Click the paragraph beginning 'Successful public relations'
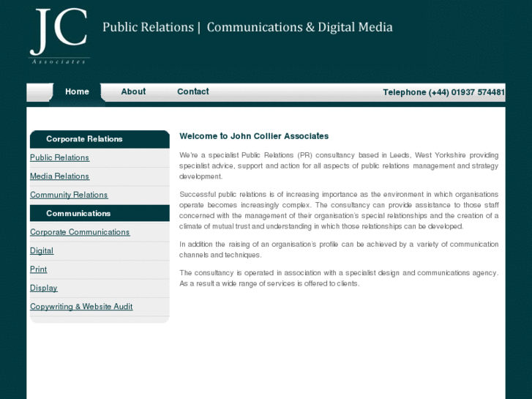 pos(338,210)
